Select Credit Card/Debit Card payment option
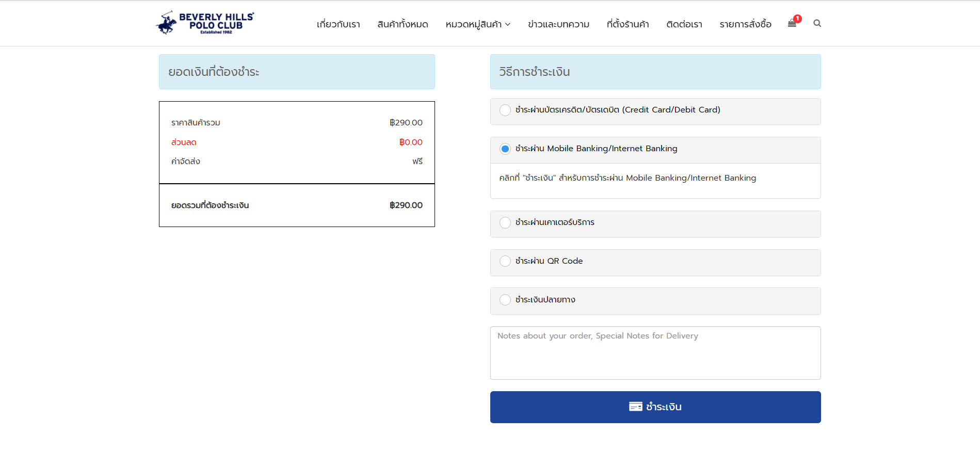Viewport: 980px width, 466px height. pyautogui.click(x=505, y=110)
